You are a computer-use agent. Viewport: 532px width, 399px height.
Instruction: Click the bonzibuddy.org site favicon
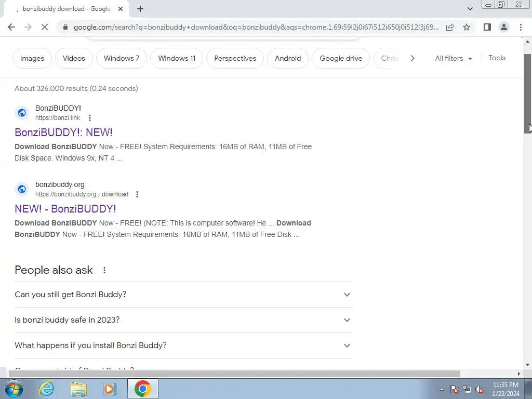tap(22, 189)
